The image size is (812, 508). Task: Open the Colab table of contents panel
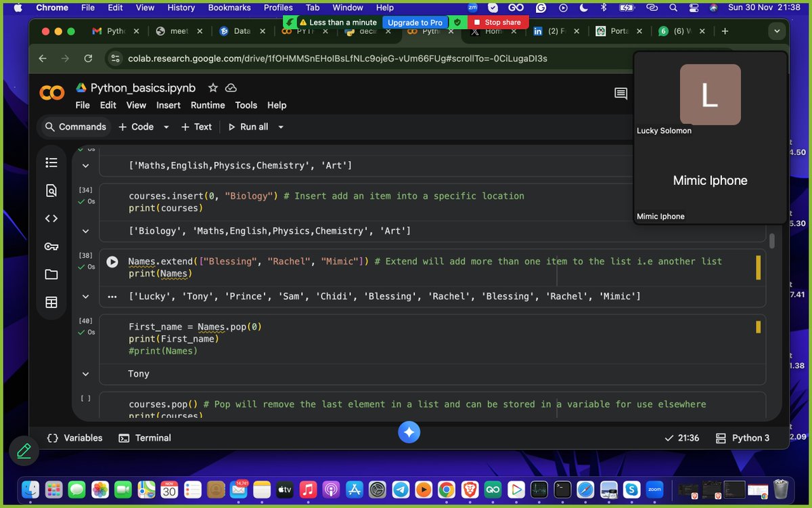[x=51, y=163]
